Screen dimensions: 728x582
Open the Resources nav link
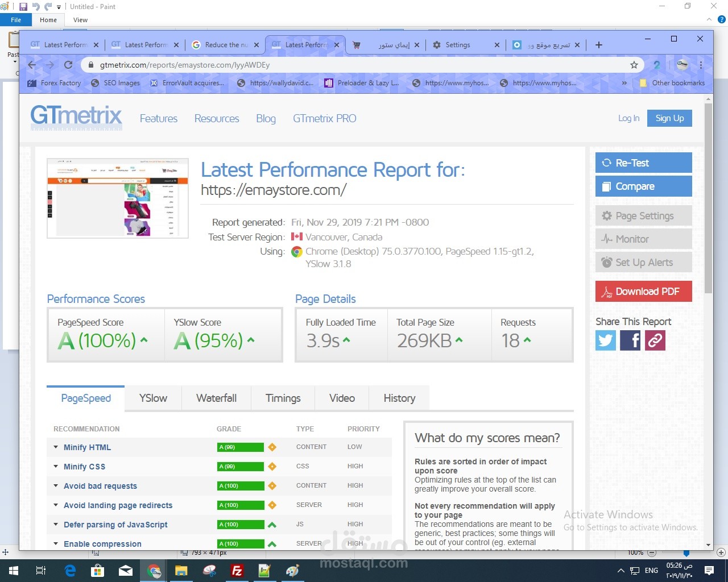coord(217,118)
